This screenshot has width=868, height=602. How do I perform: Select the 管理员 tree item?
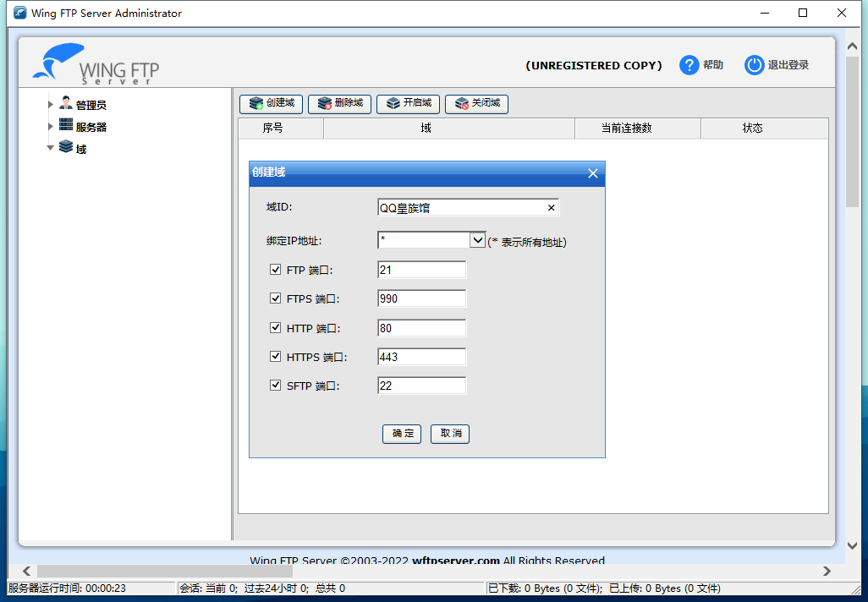[x=91, y=105]
